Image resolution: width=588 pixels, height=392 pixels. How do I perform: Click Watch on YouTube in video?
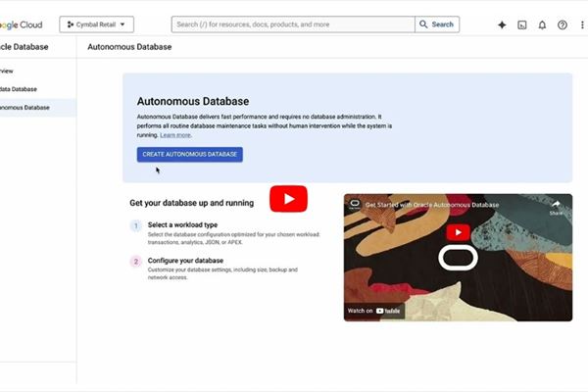(x=374, y=311)
